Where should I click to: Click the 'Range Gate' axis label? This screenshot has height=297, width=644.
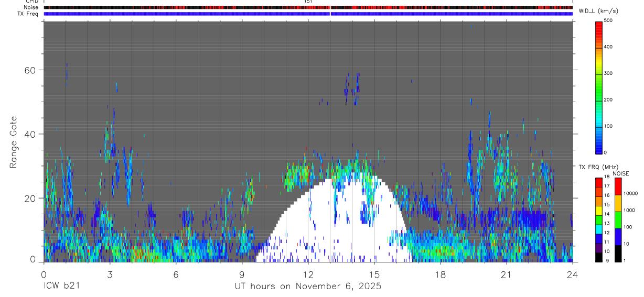14,142
